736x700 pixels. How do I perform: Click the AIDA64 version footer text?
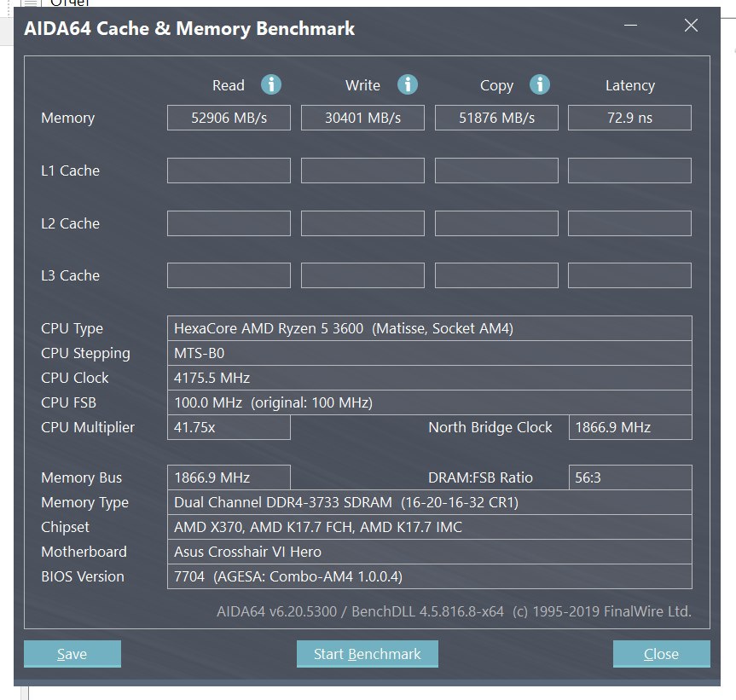point(454,611)
